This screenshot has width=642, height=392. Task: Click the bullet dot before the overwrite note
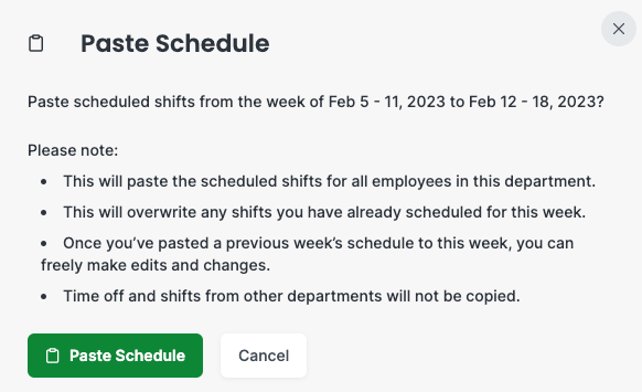(44, 213)
